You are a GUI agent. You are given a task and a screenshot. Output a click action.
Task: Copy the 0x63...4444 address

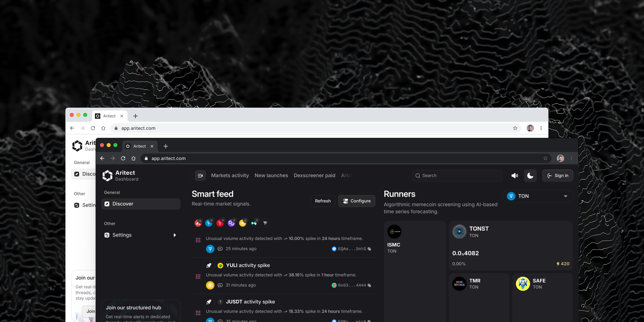point(369,285)
